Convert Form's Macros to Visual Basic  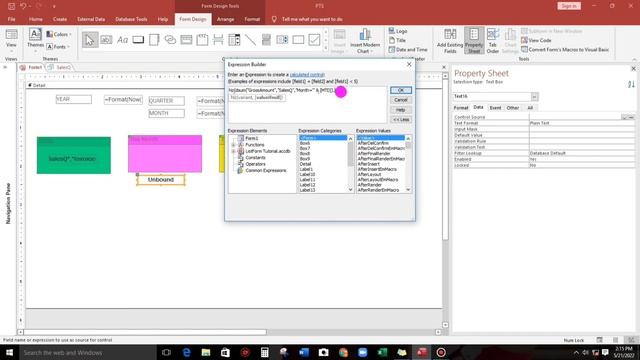[565, 49]
